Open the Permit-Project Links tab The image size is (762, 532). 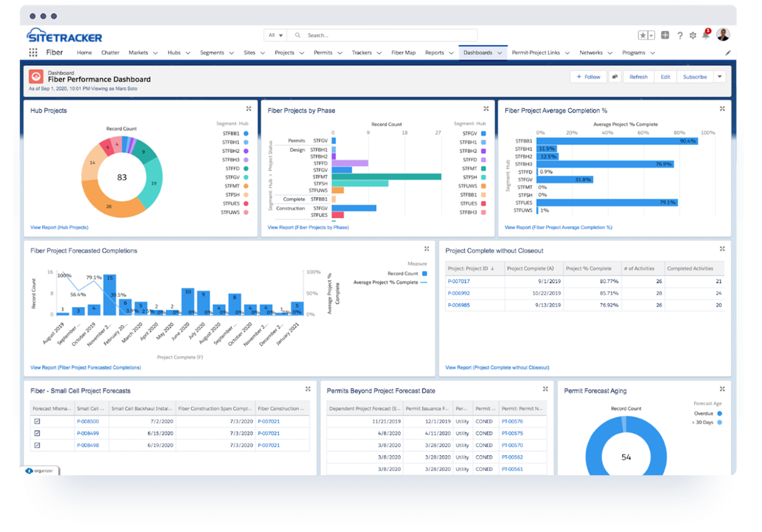536,53
